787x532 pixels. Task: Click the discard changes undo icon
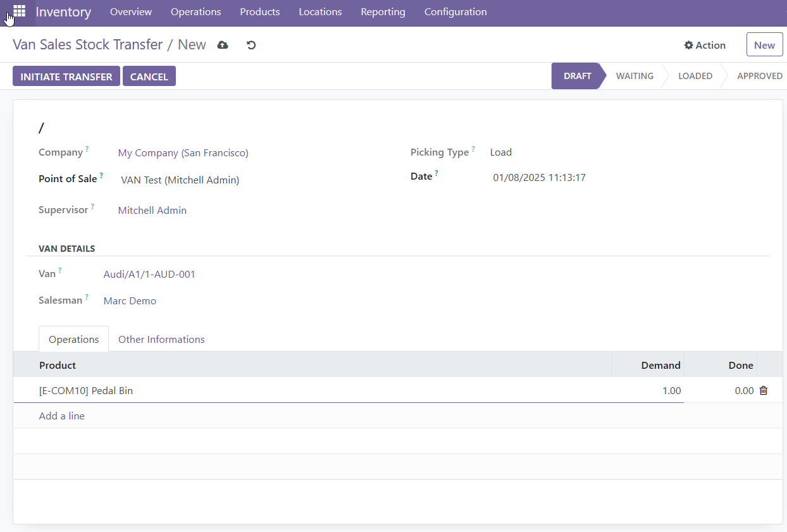pyautogui.click(x=251, y=45)
